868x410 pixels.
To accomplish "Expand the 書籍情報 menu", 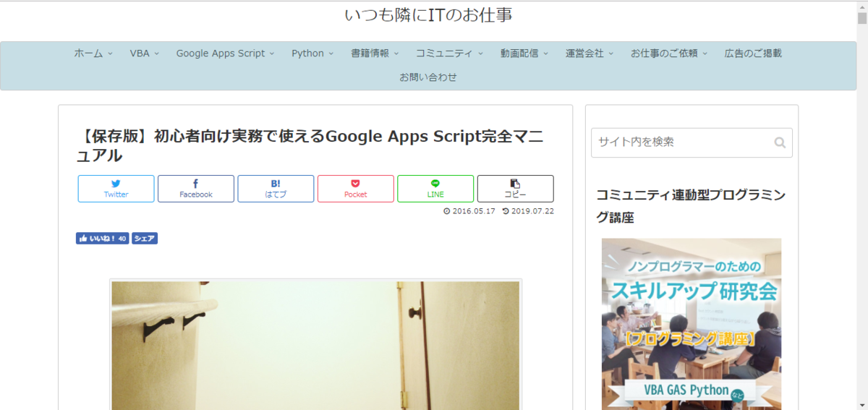I will [375, 53].
